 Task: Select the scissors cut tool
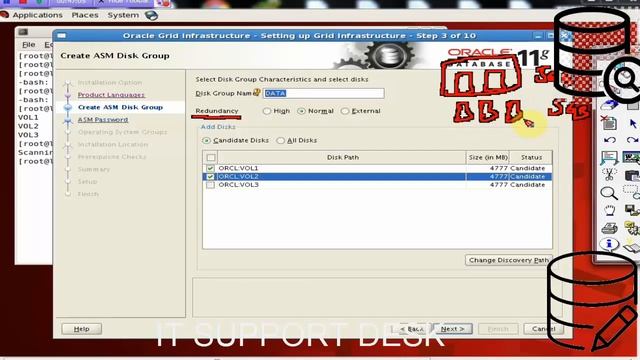tap(609, 175)
